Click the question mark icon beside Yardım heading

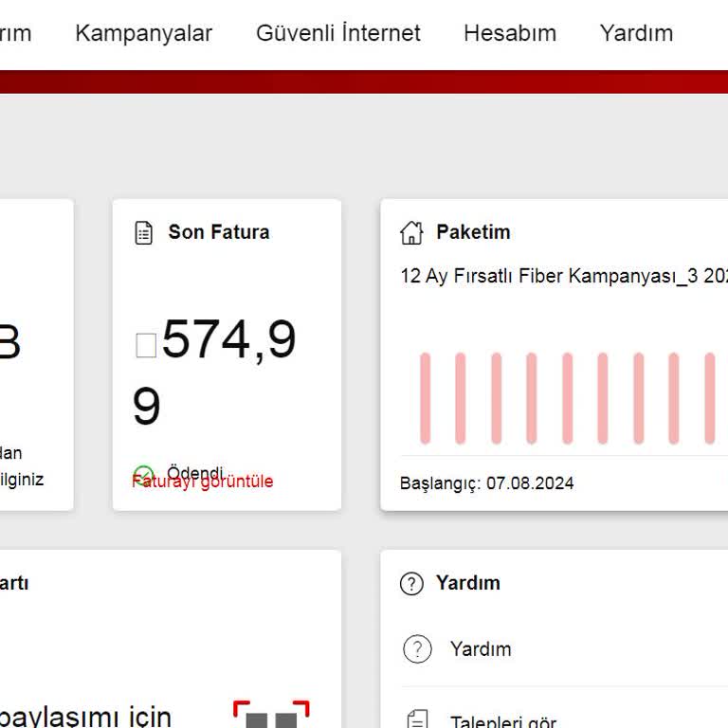[411, 584]
